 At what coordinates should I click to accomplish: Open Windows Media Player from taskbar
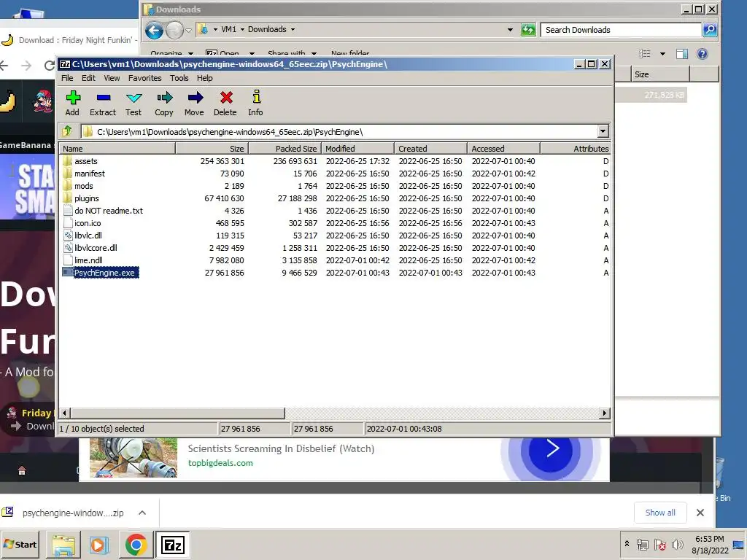click(x=99, y=545)
